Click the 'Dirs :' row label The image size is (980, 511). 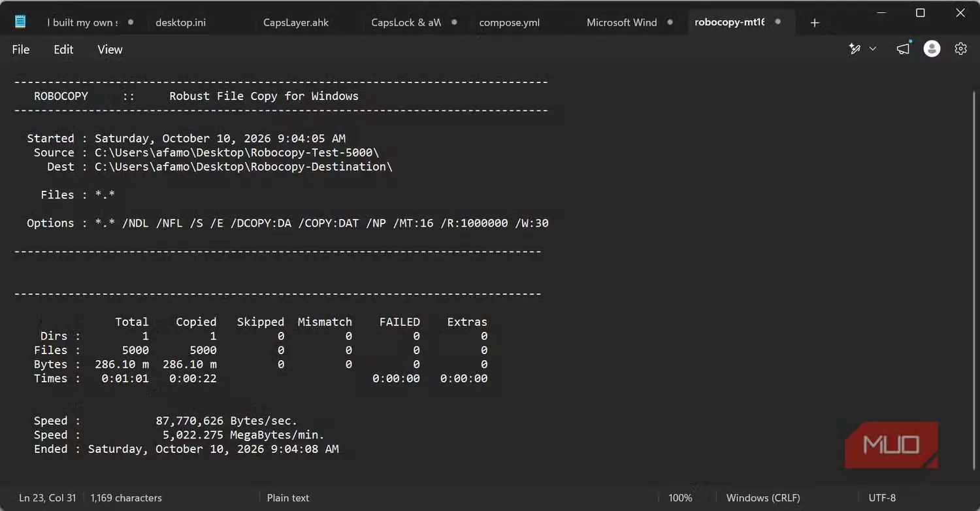[60, 337]
